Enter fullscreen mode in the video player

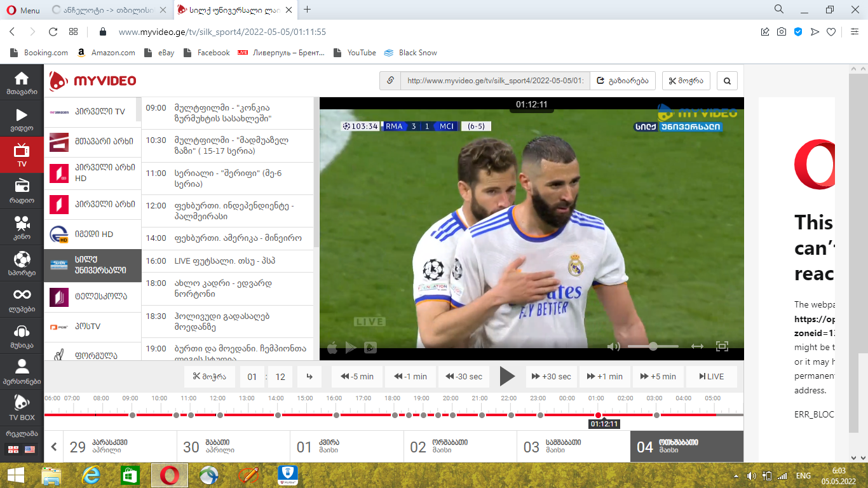(x=722, y=346)
